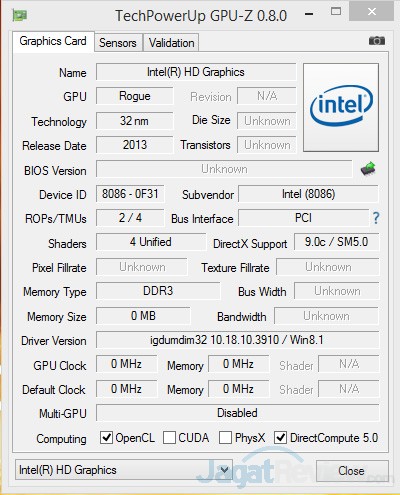Screen dimensions: 400x495
Task: Click the Driver Version field
Action: pos(237,340)
